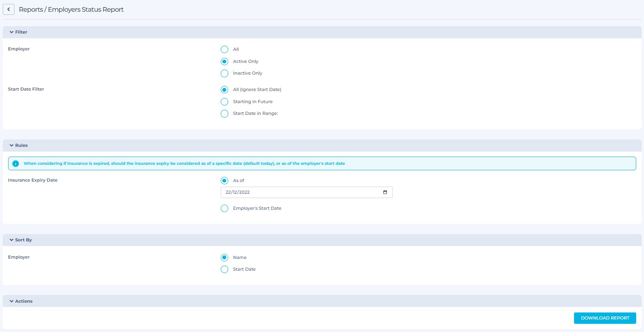This screenshot has height=332, width=644.
Task: Collapse the Rules section
Action: tap(11, 145)
